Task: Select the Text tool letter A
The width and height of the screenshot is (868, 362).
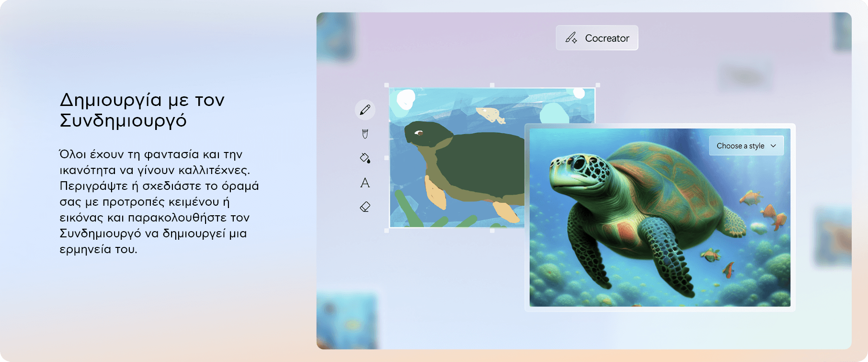Action: pos(365,183)
